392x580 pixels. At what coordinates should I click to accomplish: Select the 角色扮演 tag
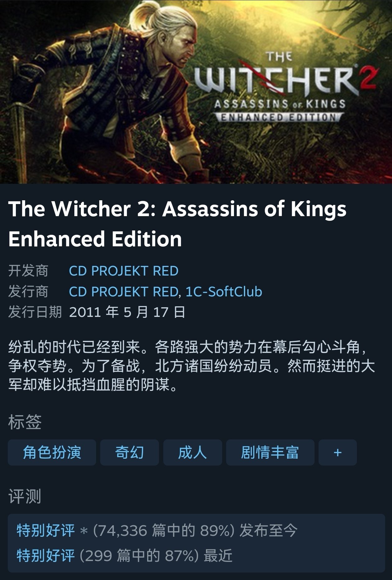click(52, 452)
